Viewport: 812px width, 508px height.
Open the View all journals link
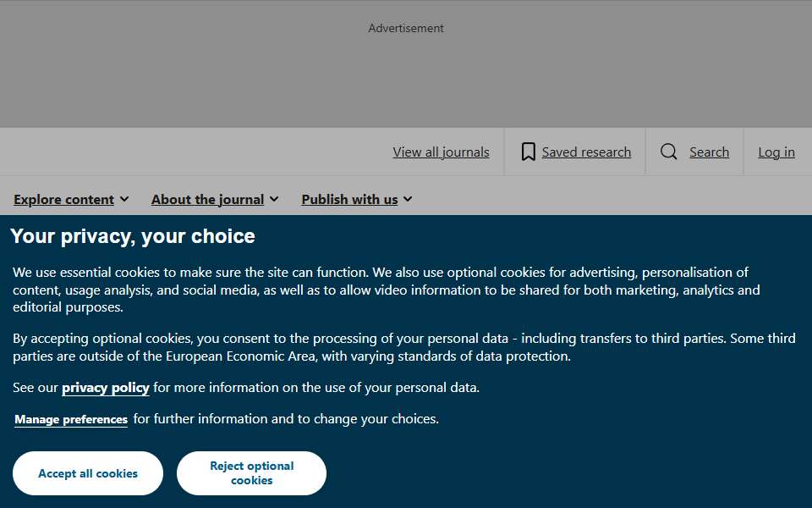(x=442, y=152)
